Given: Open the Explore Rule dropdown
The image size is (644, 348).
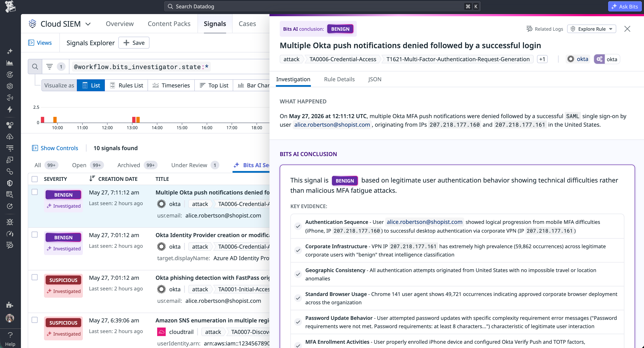Looking at the screenshot, I should click(591, 29).
